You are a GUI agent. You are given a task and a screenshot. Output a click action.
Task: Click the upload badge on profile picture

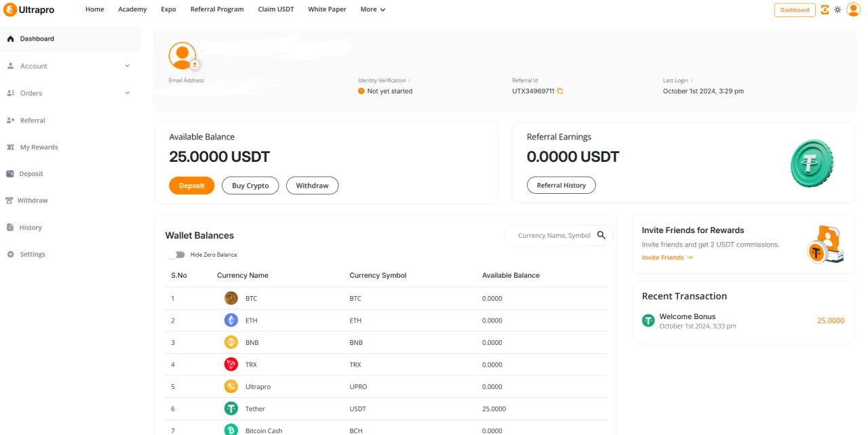click(x=195, y=64)
